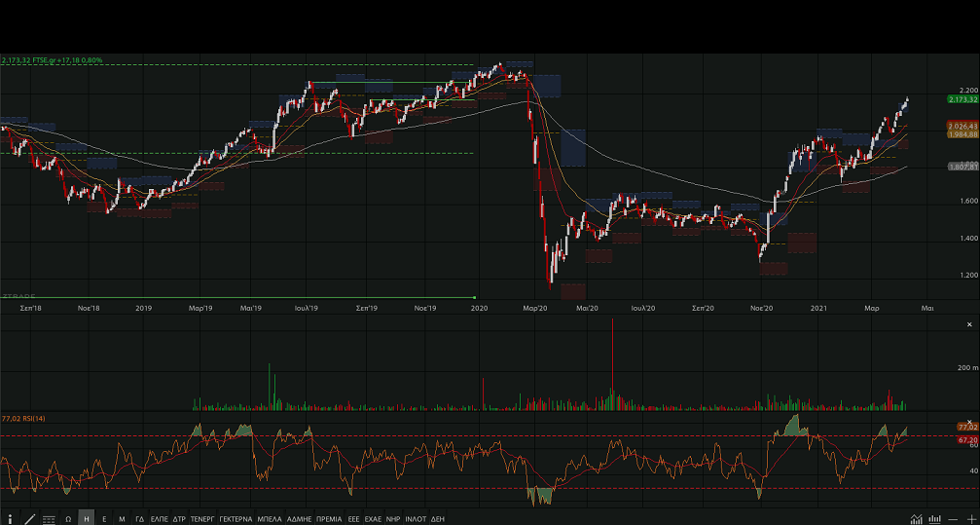Open the ΓΔ symbol tab
The image size is (980, 525).
point(140,519)
